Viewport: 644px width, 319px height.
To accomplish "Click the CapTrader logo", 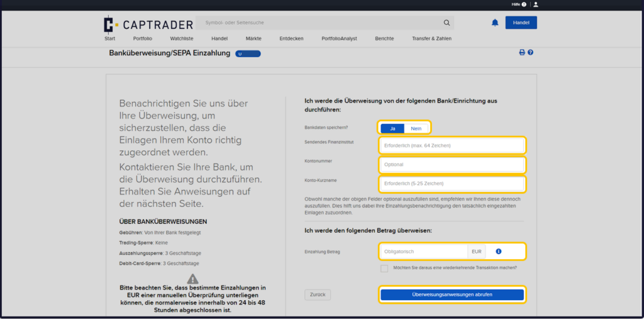I will (x=148, y=25).
